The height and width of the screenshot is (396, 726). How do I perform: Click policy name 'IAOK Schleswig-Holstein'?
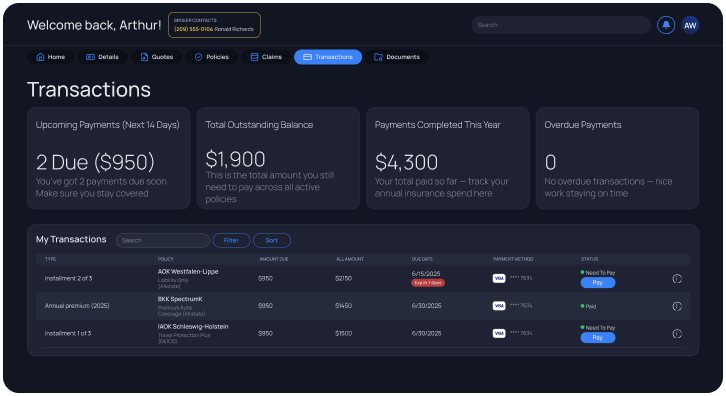(x=193, y=327)
